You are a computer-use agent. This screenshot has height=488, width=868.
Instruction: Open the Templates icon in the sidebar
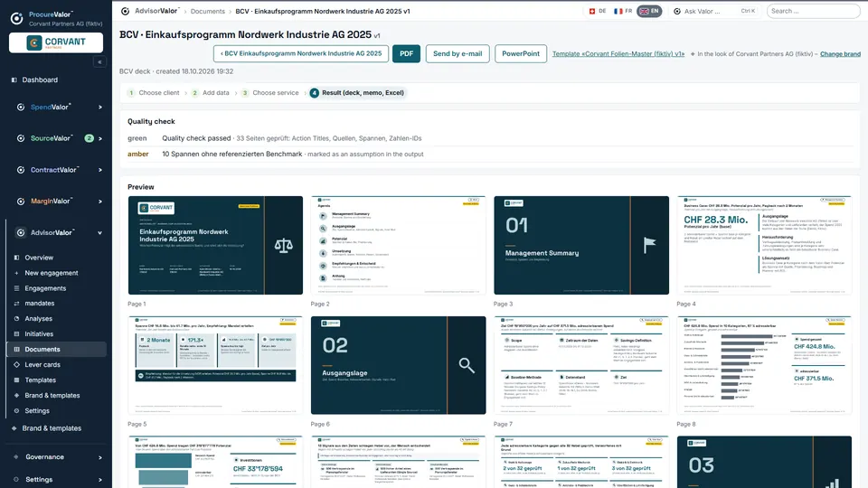tap(16, 380)
